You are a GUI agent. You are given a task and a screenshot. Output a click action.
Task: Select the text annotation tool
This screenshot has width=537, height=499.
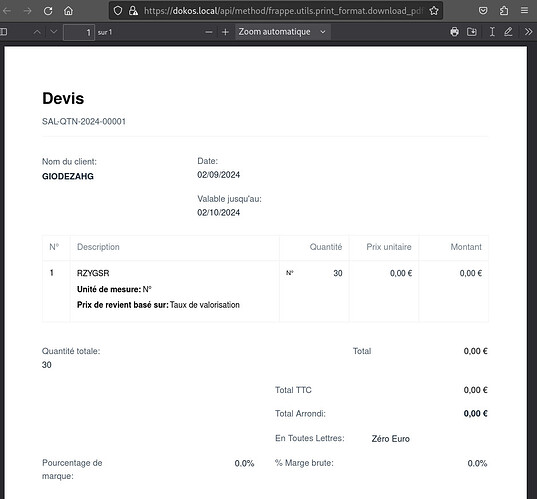tap(492, 32)
